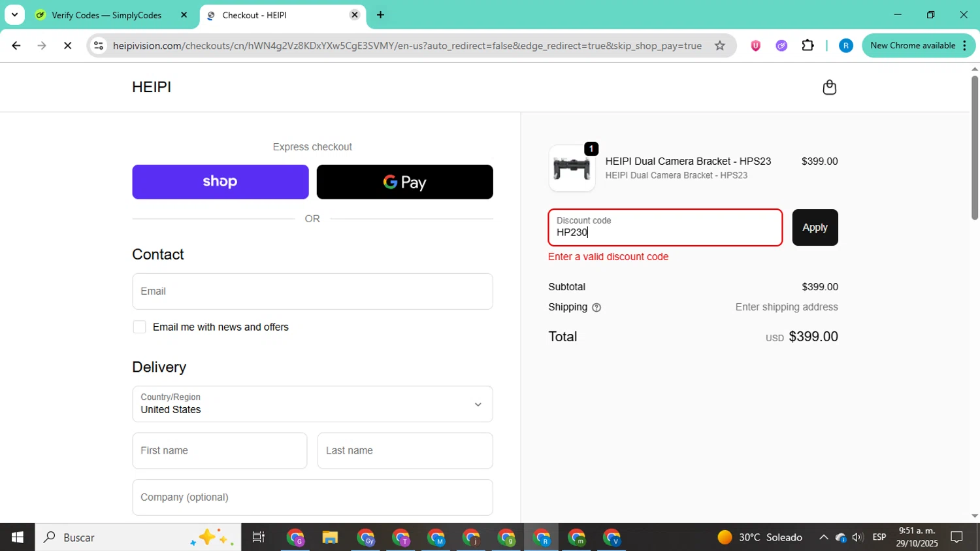Go back to the previous page
980x551 pixels.
16,46
